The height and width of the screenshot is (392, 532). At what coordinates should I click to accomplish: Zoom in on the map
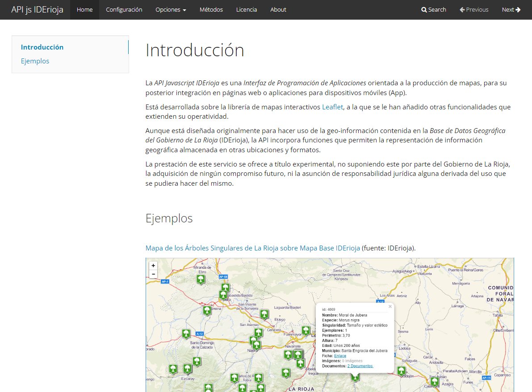153,265
